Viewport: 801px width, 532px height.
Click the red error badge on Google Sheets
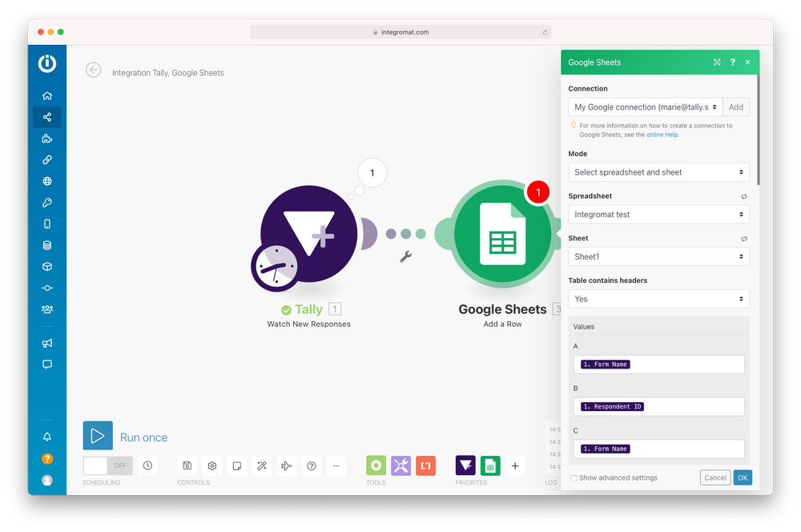[x=538, y=192]
